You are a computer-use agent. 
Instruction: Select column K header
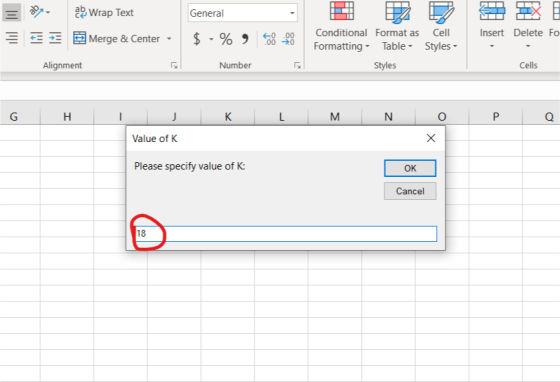click(x=228, y=117)
